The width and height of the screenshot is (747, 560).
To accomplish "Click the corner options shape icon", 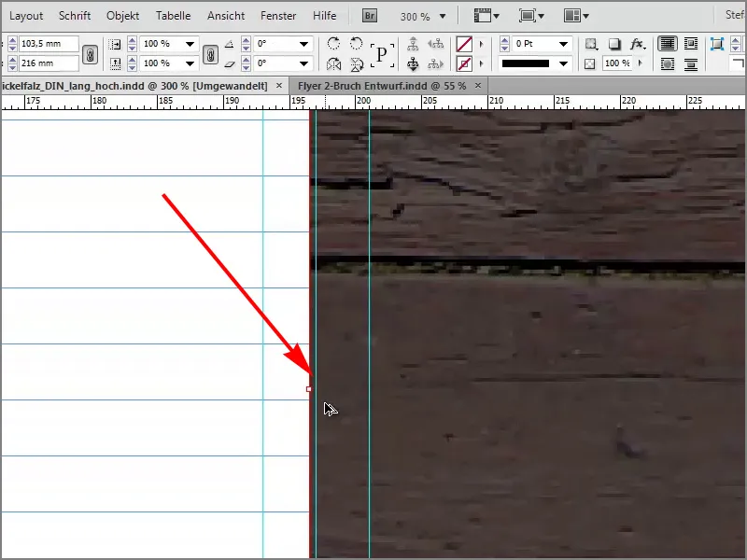I will click(738, 63).
